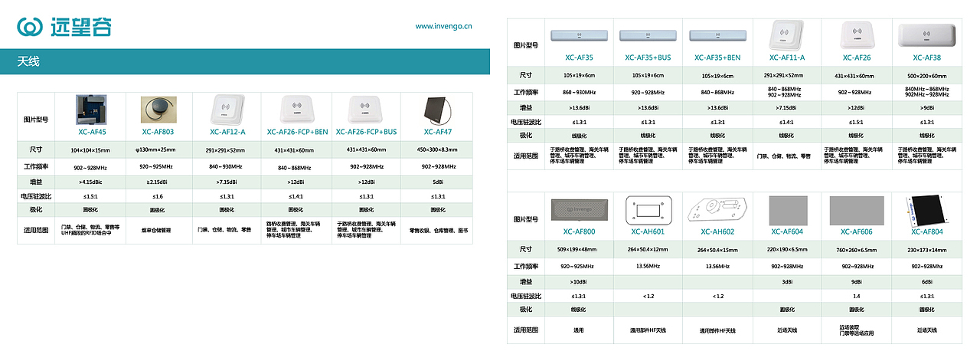Screen dimensions: 980x361
Task: Select model name XC-AF606
Action: tap(857, 231)
